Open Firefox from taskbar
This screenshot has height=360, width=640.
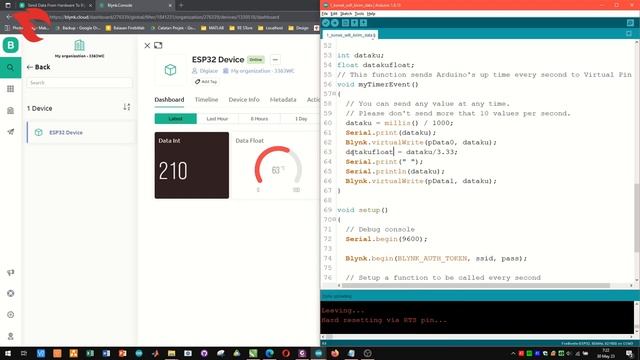pyautogui.click(x=335, y=353)
